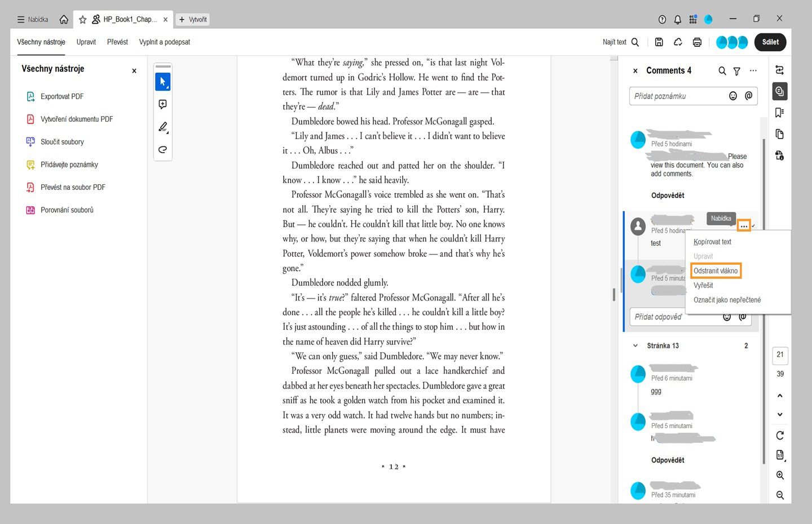Screen dimensions: 812x524
Task: Switch to the Vyplnit a podepsat tab
Action: click(165, 42)
